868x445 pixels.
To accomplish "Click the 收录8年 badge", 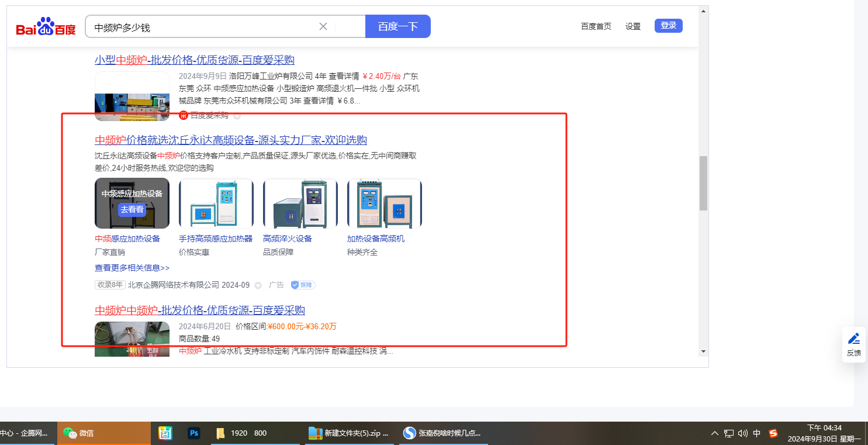I will tap(110, 285).
